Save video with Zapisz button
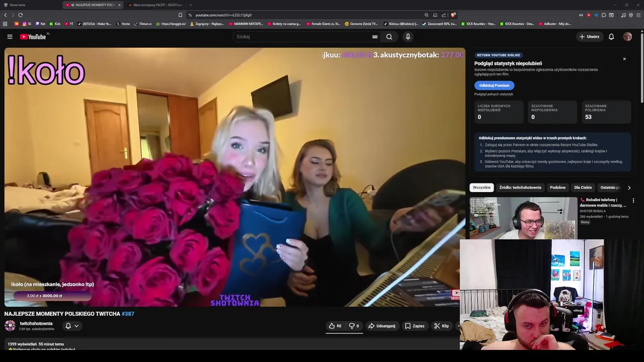 [415, 326]
